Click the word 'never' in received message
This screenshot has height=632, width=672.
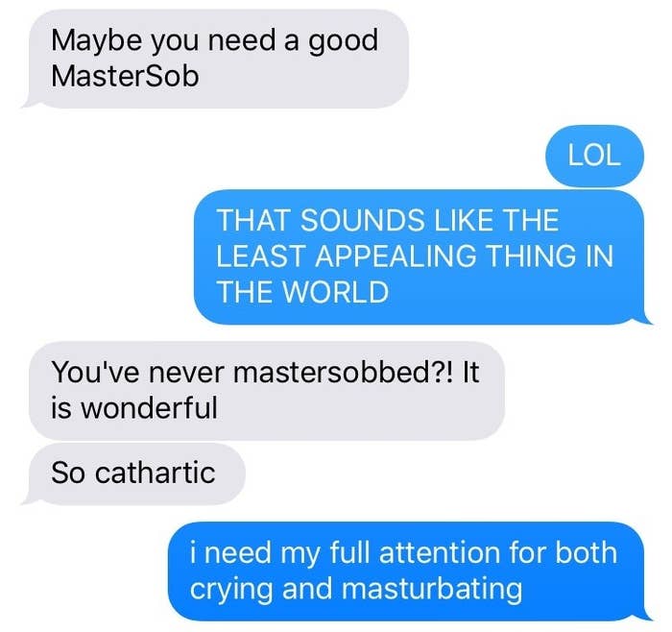186,372
